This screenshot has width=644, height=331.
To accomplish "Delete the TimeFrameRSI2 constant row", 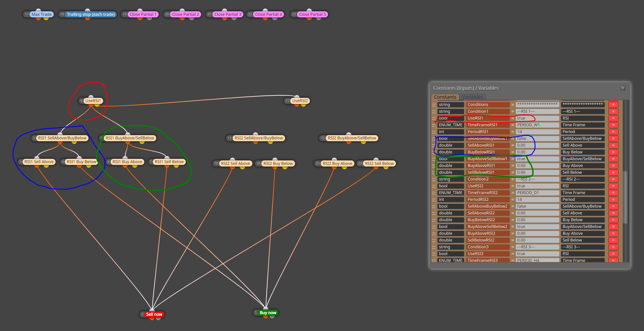I will point(613,193).
